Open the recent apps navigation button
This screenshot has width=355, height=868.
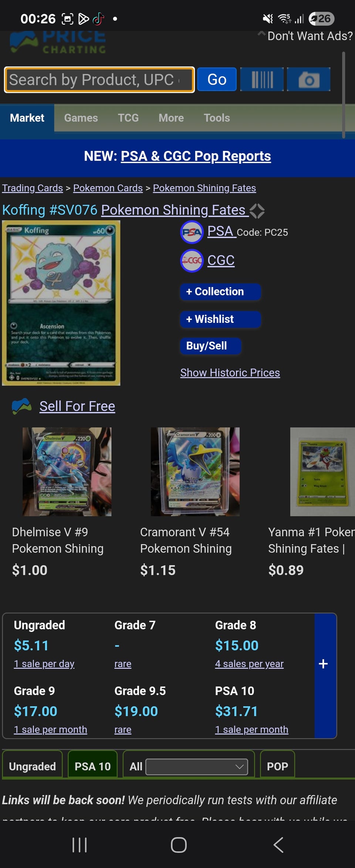(80, 845)
